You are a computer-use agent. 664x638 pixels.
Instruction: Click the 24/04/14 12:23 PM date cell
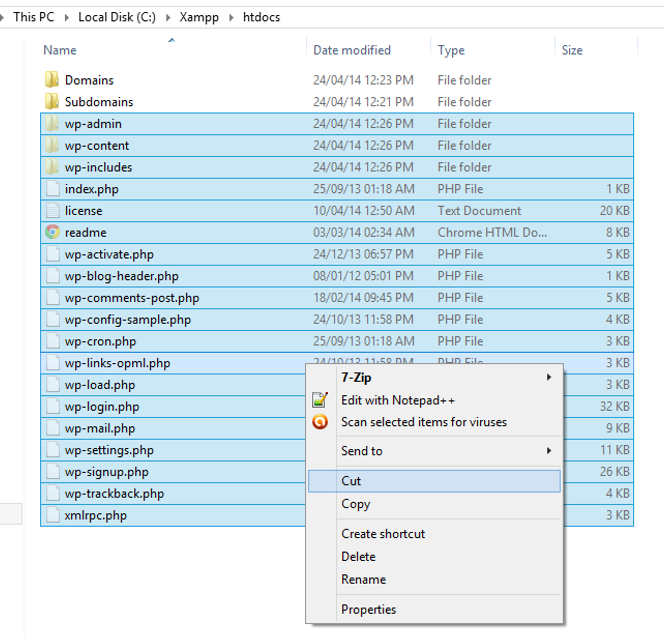click(363, 80)
